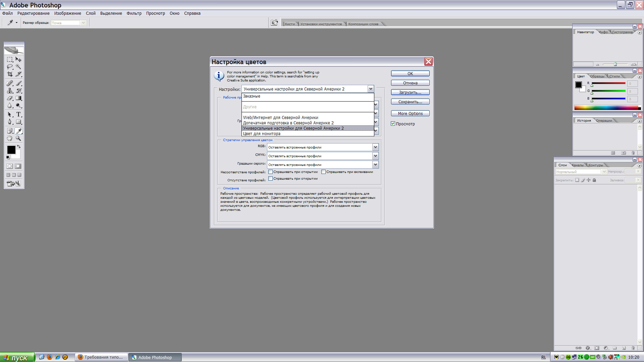Viewport: 644px width, 362px height.
Task: Toggle lock all icon in Layers
Action: (x=594, y=180)
